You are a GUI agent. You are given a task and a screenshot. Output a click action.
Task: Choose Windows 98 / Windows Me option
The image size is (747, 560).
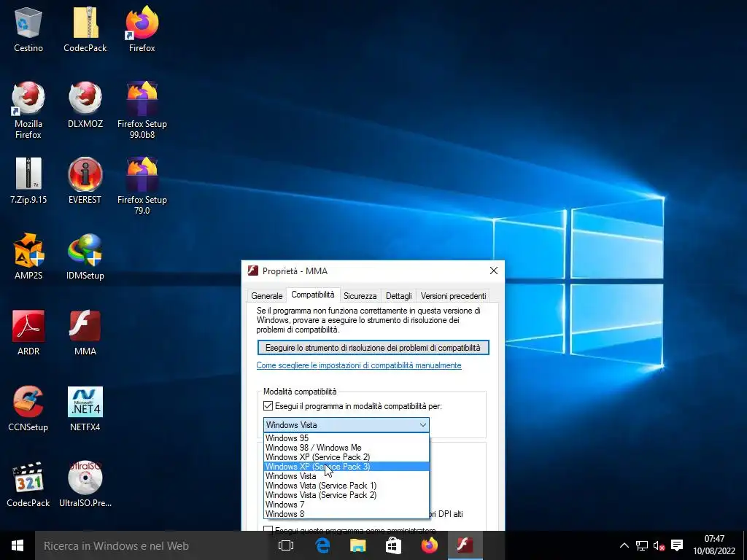coord(347,448)
